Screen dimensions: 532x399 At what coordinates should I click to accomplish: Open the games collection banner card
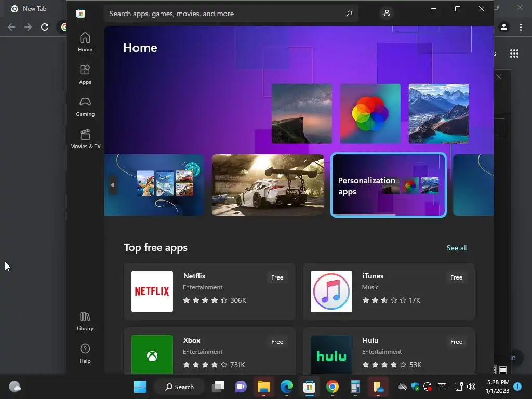[154, 185]
